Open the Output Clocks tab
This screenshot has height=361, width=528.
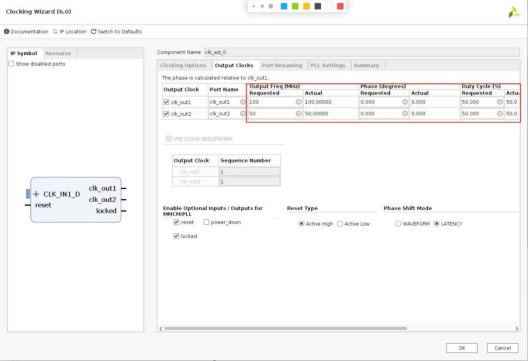[x=234, y=65]
